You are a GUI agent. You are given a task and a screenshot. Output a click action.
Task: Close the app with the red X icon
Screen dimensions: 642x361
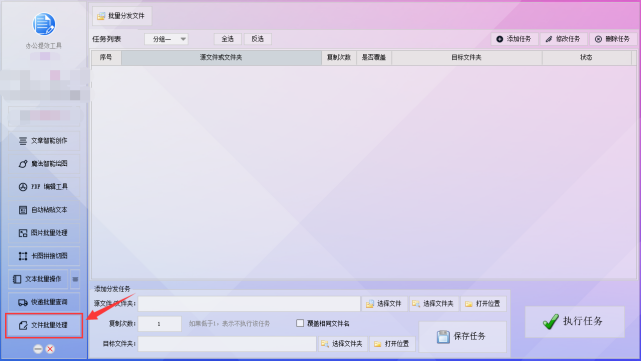point(50,349)
